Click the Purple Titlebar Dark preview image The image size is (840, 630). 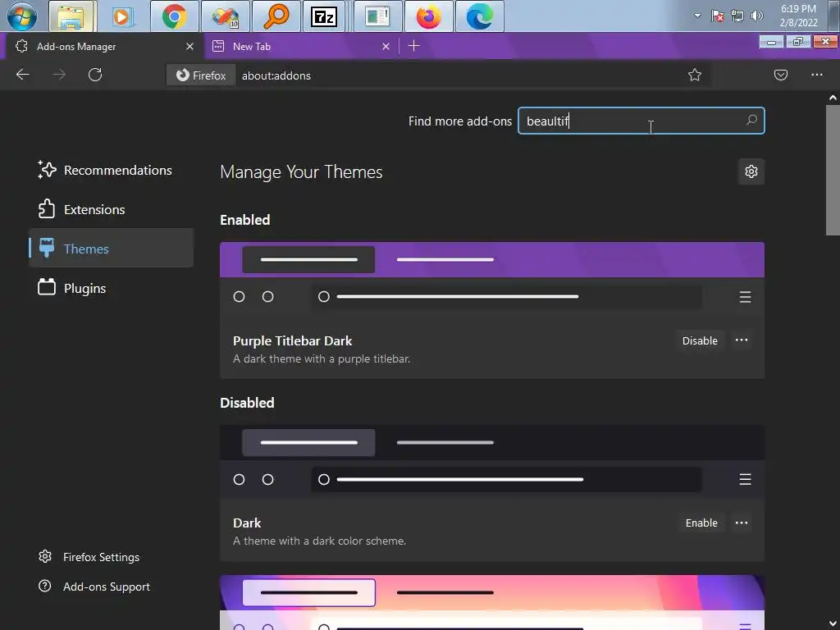coord(492,278)
